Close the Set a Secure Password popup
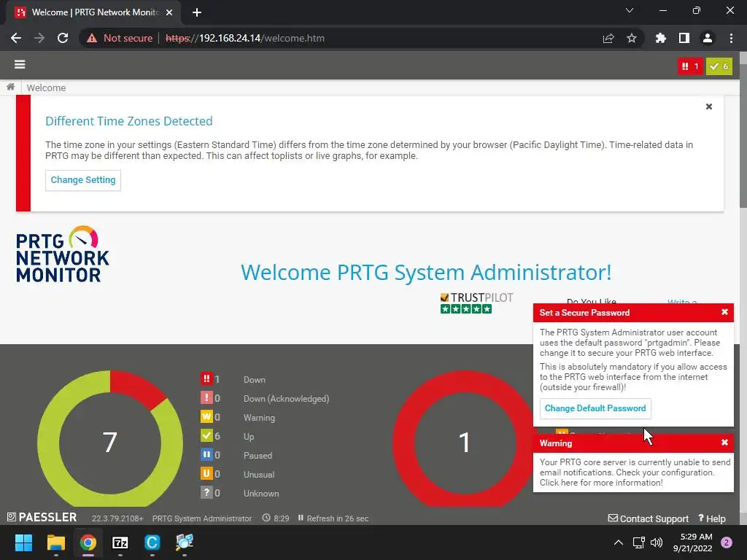This screenshot has height=560, width=747. (x=724, y=312)
